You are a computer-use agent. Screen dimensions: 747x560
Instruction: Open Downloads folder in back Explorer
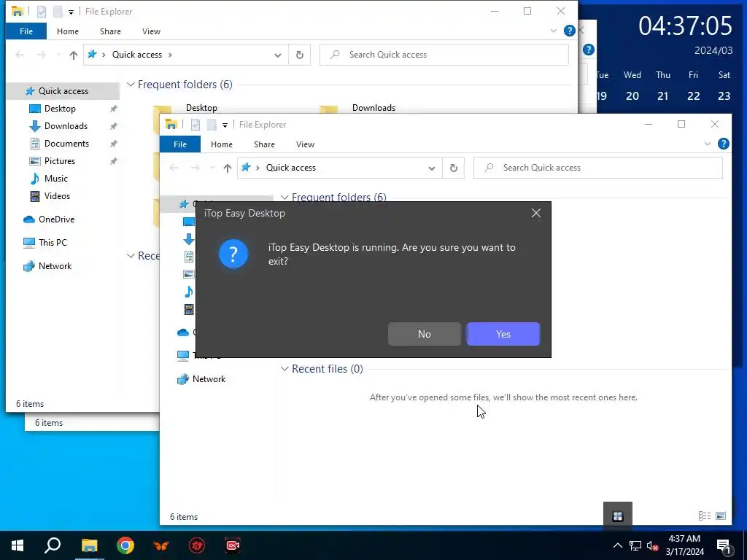[373, 108]
